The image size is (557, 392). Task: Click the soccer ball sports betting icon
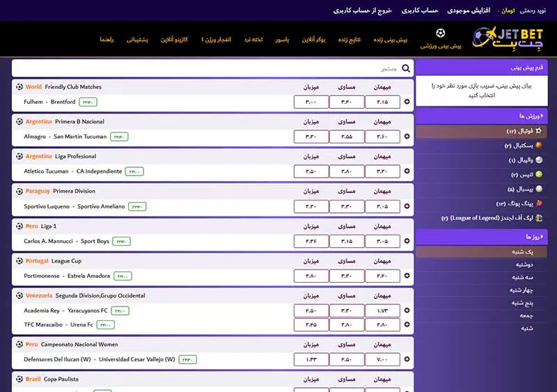440,33
